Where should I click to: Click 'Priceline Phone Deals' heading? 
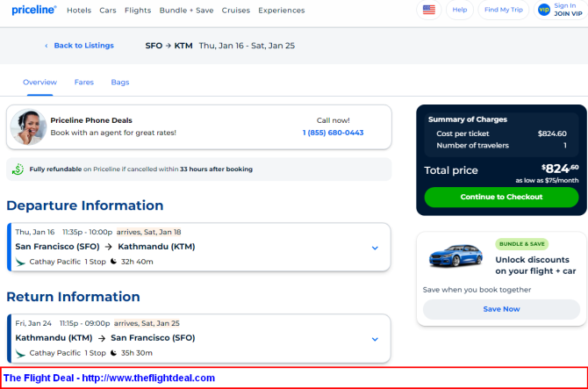click(x=91, y=120)
